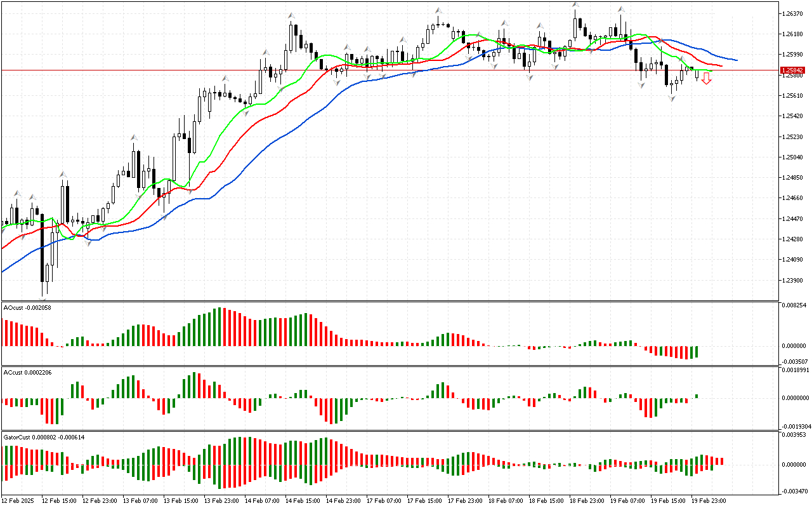812x508 pixels.
Task: Click the 18 Feb 15:00 time label
Action: (547, 500)
